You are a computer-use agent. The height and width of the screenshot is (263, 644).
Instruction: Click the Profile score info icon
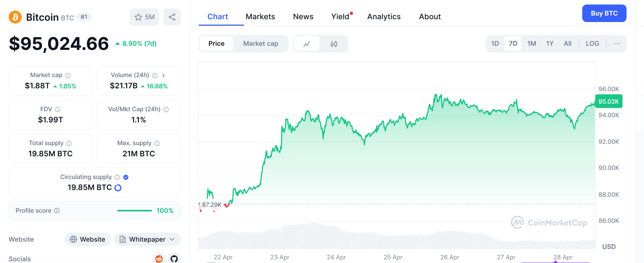point(57,211)
